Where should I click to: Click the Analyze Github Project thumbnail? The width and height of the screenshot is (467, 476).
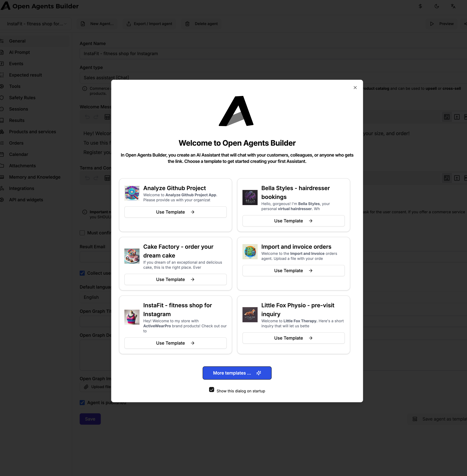click(132, 193)
